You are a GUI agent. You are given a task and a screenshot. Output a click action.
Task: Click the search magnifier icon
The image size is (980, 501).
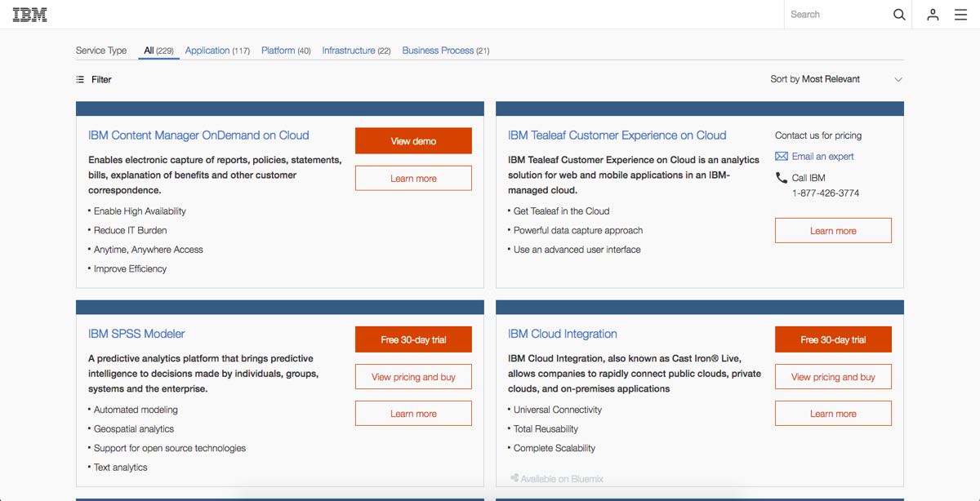[x=899, y=15]
